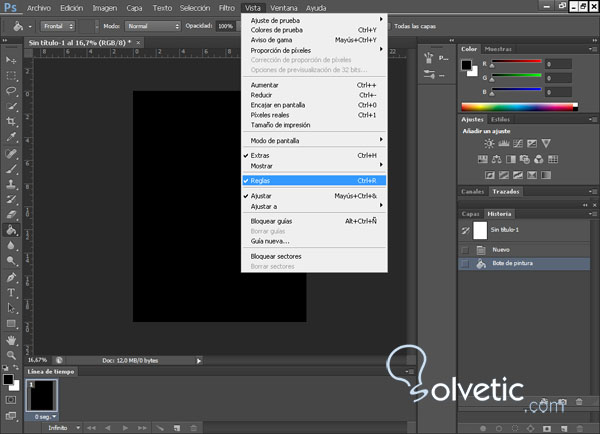Select the Hand tool
600x434 pixels.
coord(11,339)
